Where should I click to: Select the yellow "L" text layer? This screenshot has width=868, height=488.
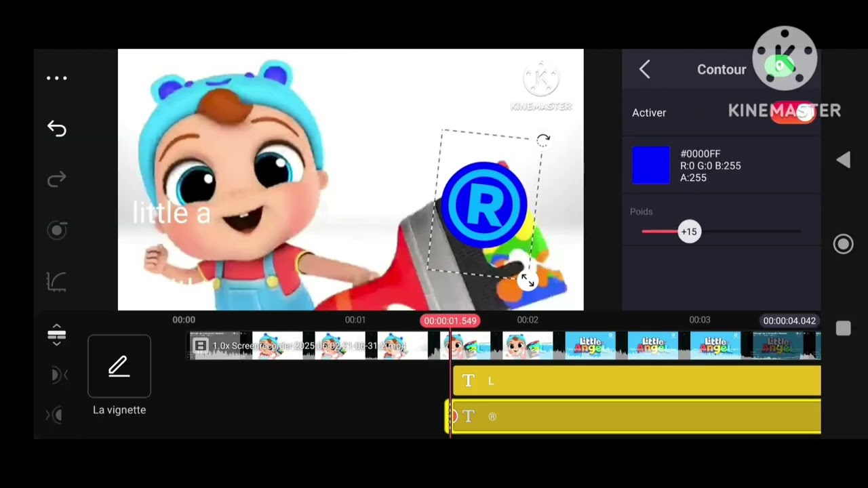(x=637, y=381)
